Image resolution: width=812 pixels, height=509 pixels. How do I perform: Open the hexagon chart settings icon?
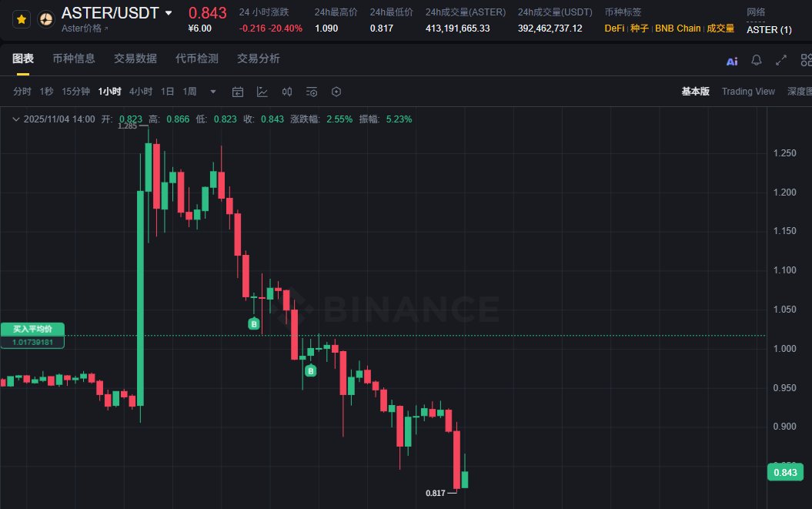coord(336,92)
